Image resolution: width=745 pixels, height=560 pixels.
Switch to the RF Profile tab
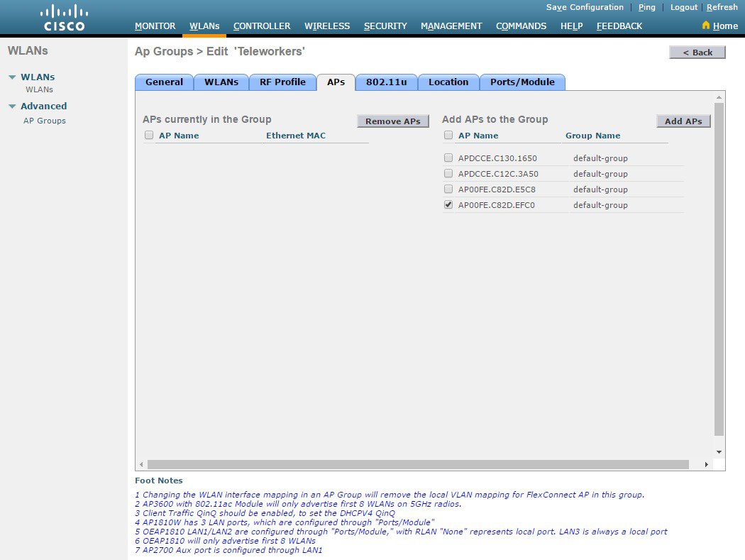pyautogui.click(x=282, y=82)
